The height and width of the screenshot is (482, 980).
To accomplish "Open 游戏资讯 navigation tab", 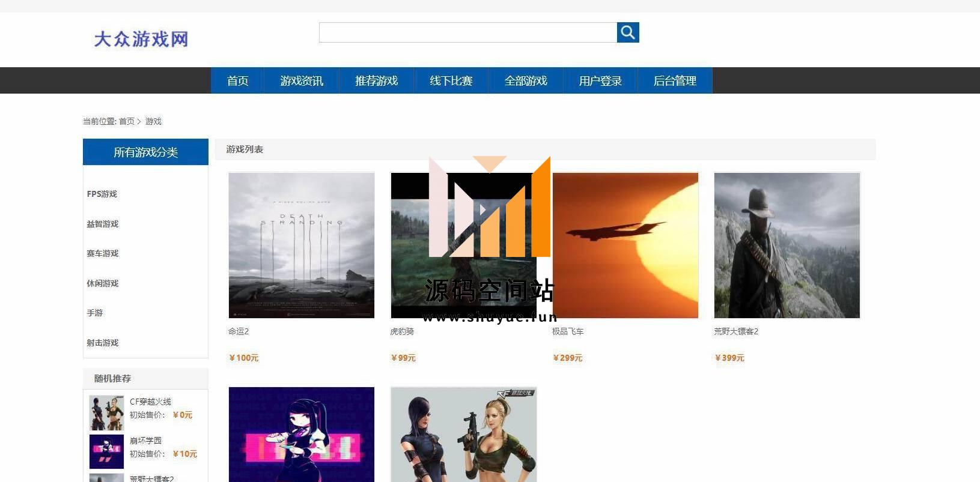I will pyautogui.click(x=302, y=80).
